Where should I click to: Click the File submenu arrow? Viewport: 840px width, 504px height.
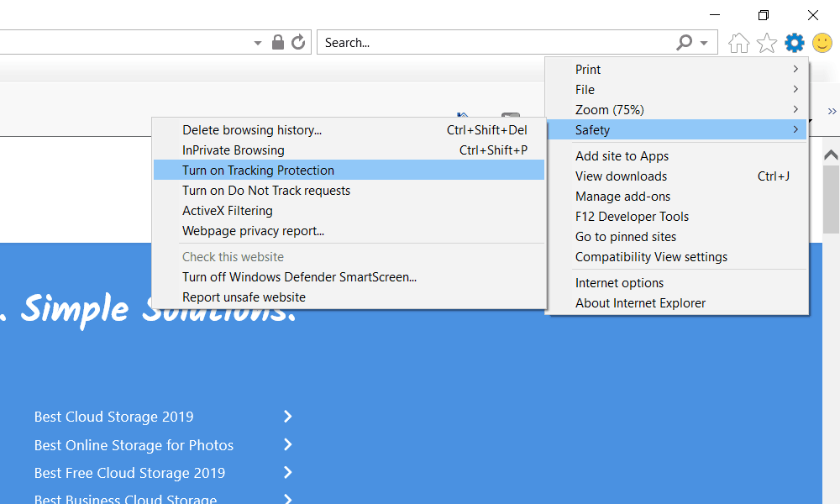click(x=795, y=89)
